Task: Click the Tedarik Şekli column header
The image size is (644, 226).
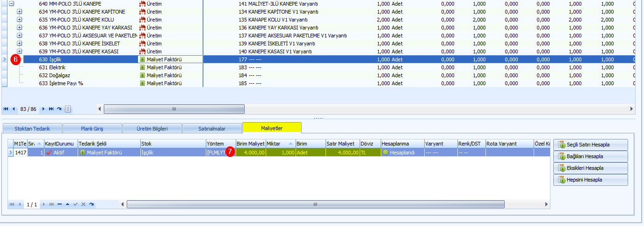Action: [x=109, y=144]
